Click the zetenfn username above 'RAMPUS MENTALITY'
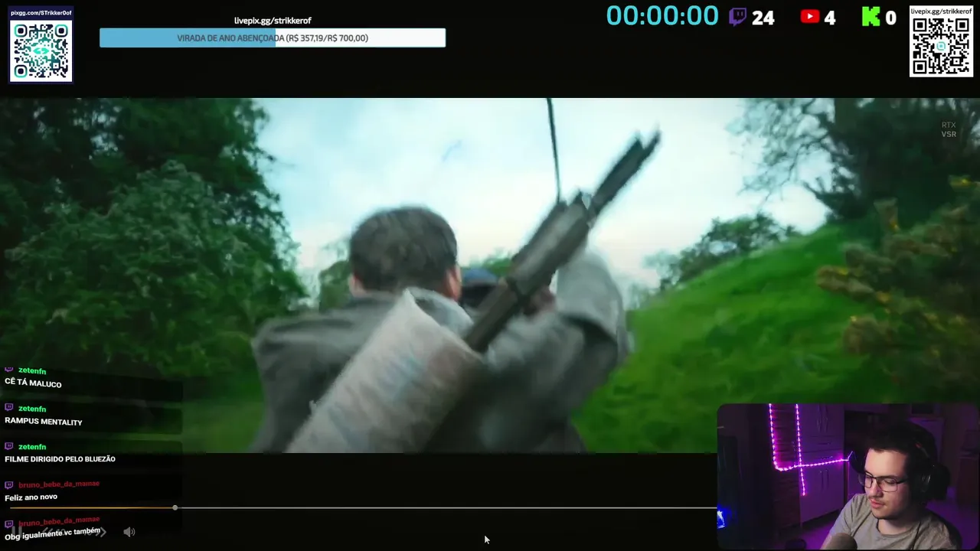Screen dimensions: 980x551 click(x=32, y=409)
